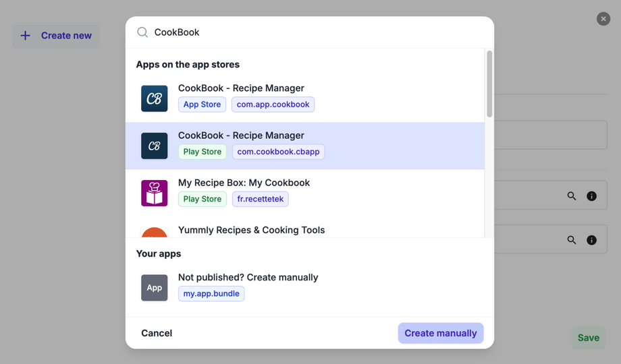Select Not published? Create manually entry
The height and width of the screenshot is (364, 621).
248,277
